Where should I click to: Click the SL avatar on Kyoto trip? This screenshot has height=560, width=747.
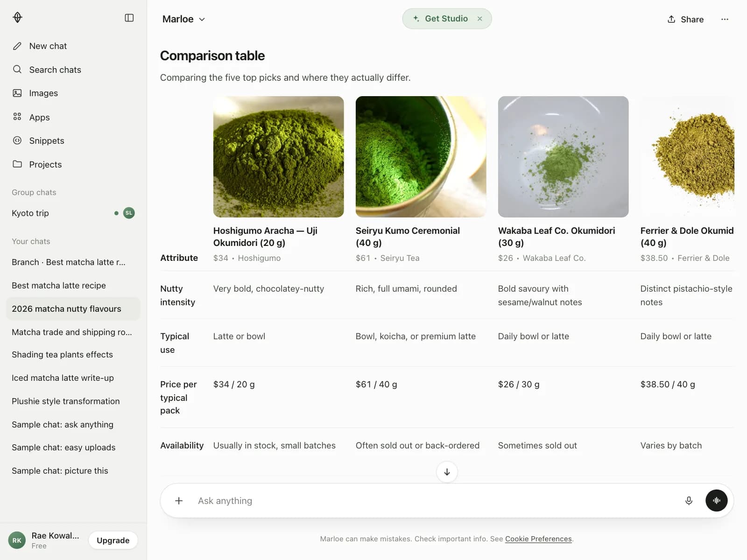(129, 213)
